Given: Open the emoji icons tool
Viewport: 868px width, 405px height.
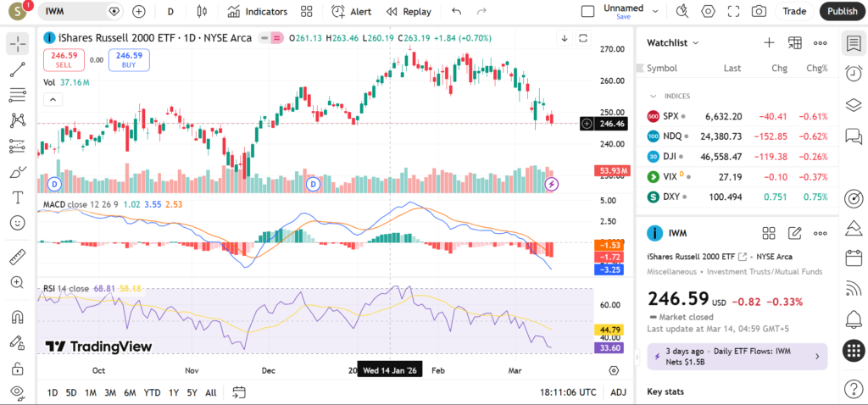Looking at the screenshot, I should (x=17, y=223).
